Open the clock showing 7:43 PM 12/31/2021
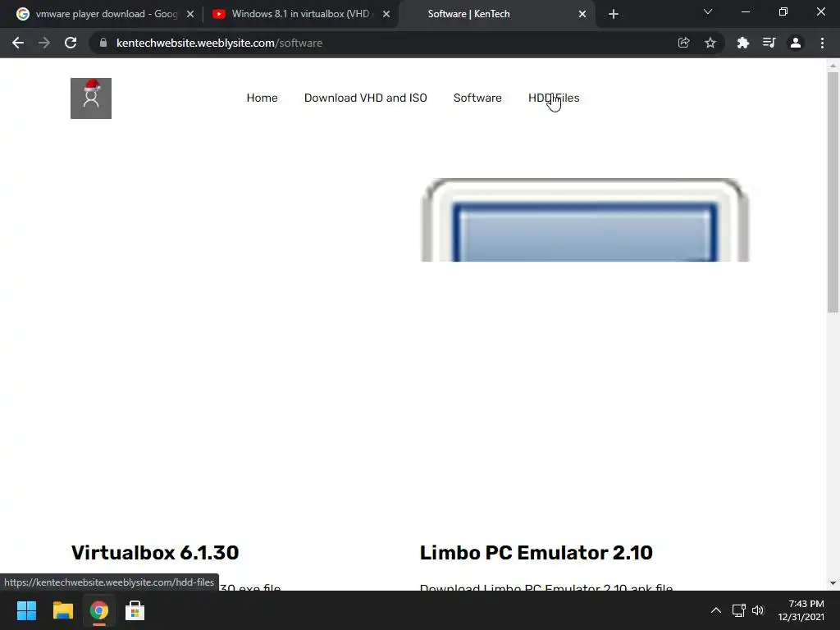Screen dimensions: 840x630 801,610
